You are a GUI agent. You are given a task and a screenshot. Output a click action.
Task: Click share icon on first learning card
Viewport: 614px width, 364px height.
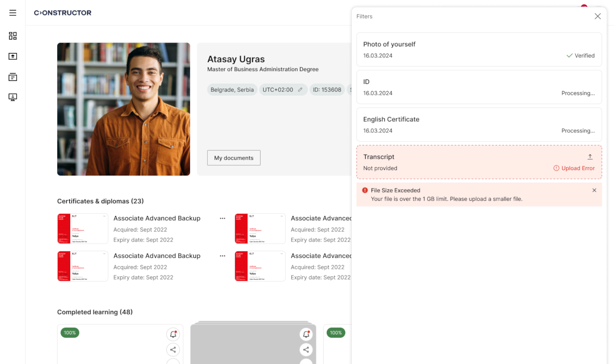[173, 350]
